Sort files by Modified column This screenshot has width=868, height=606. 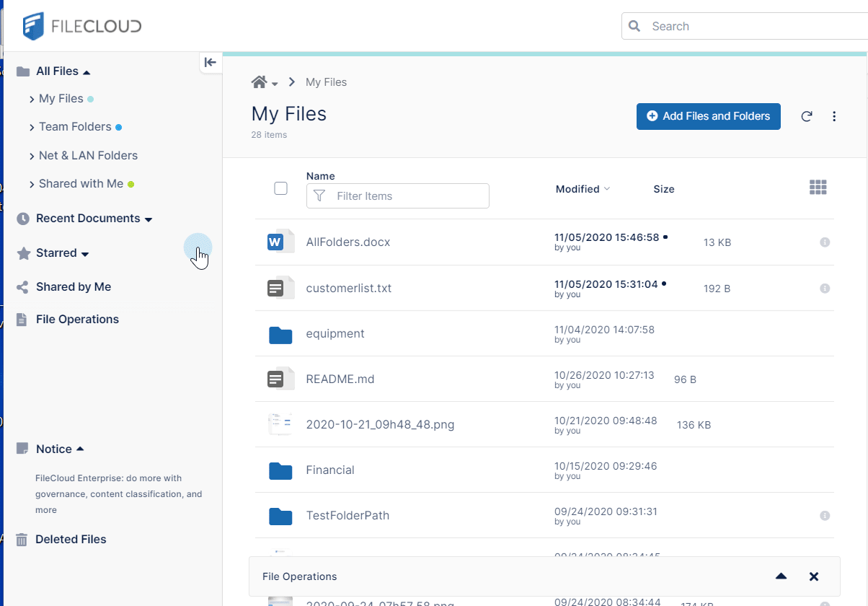point(577,189)
